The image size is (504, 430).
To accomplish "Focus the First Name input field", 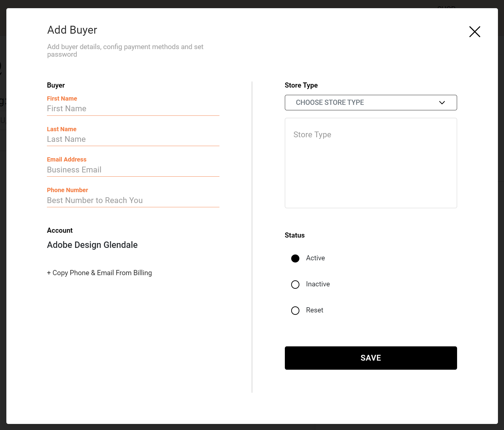I will [x=133, y=109].
